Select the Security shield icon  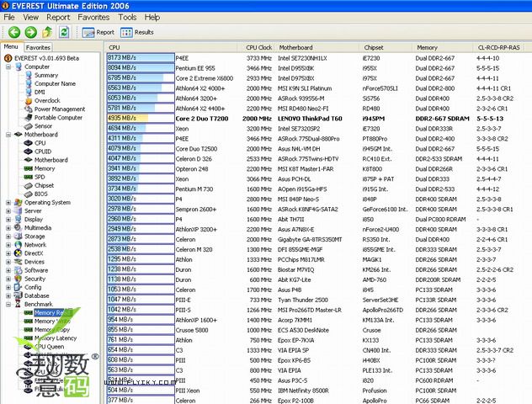coord(19,279)
